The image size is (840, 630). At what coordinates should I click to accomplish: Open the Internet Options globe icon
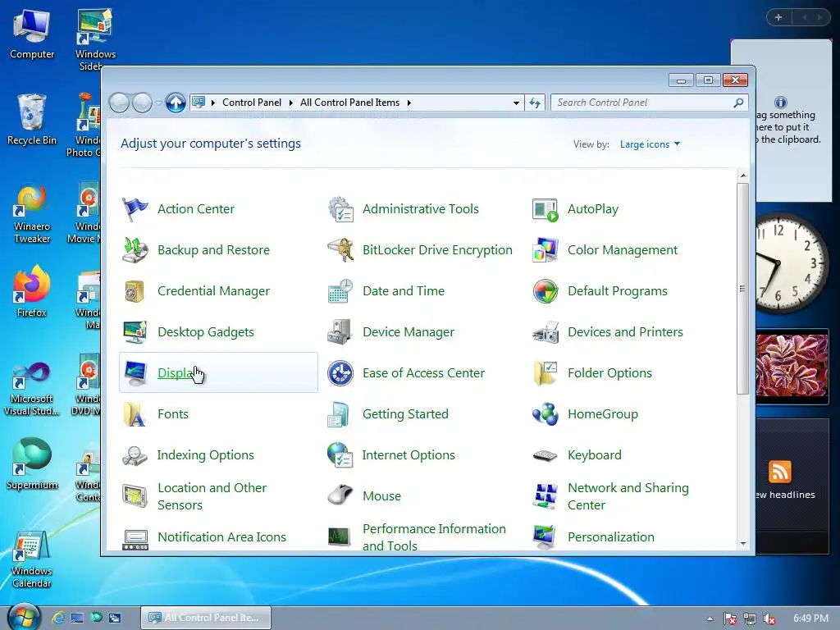pyautogui.click(x=340, y=455)
